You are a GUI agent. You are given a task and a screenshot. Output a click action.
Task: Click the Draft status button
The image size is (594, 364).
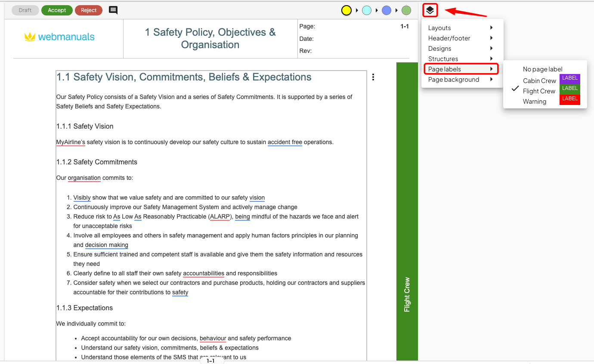[25, 10]
